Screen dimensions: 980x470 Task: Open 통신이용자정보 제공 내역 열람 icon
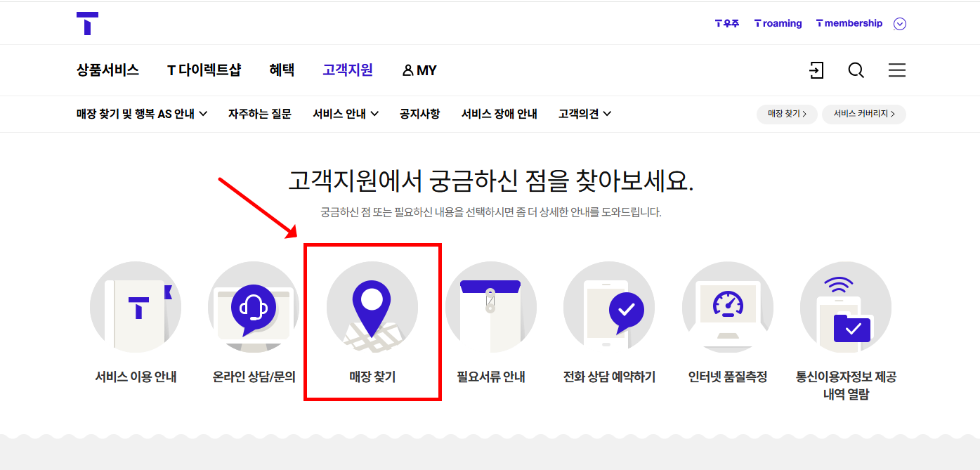(x=846, y=307)
